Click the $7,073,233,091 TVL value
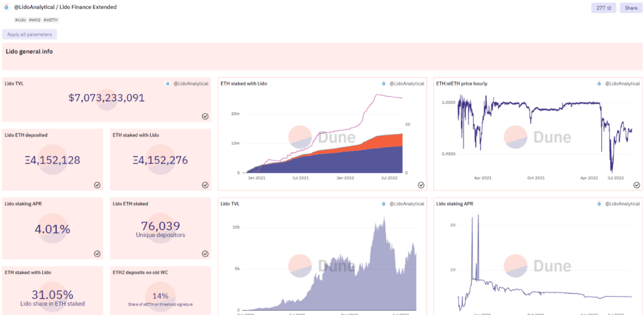 [x=106, y=97]
